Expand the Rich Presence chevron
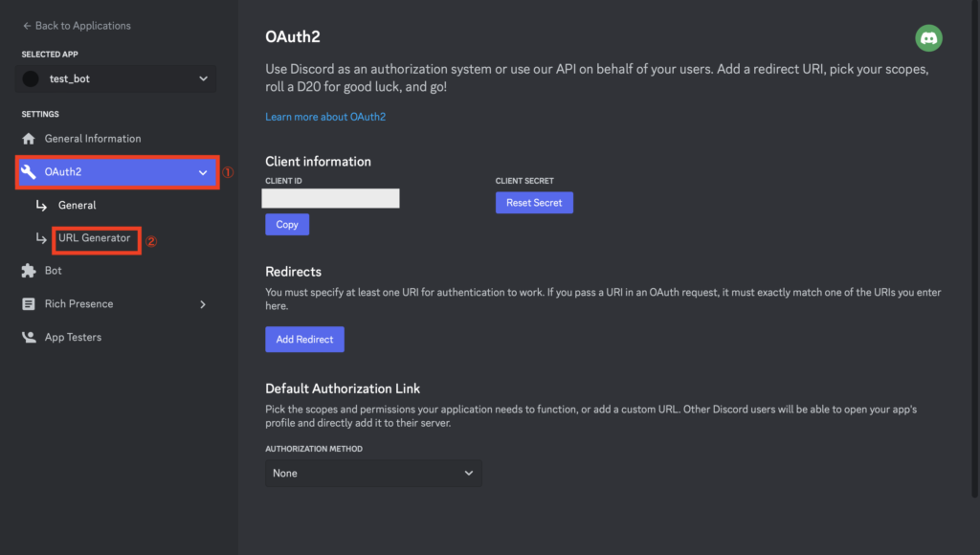The height and width of the screenshot is (555, 980). point(202,303)
